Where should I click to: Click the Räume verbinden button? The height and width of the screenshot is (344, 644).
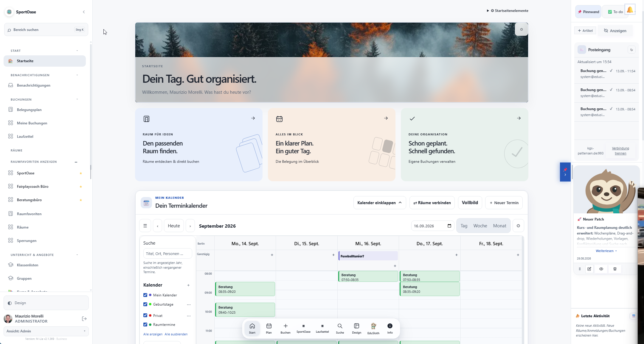point(432,203)
